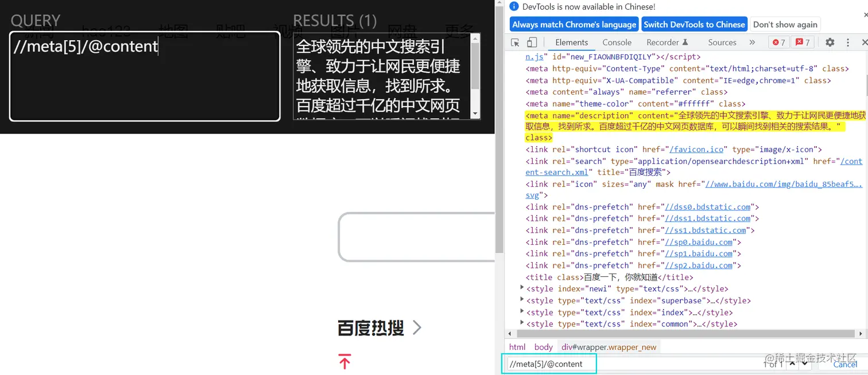This screenshot has width=868, height=375.
Task: Go to previous search result arrow
Action: coord(792,364)
